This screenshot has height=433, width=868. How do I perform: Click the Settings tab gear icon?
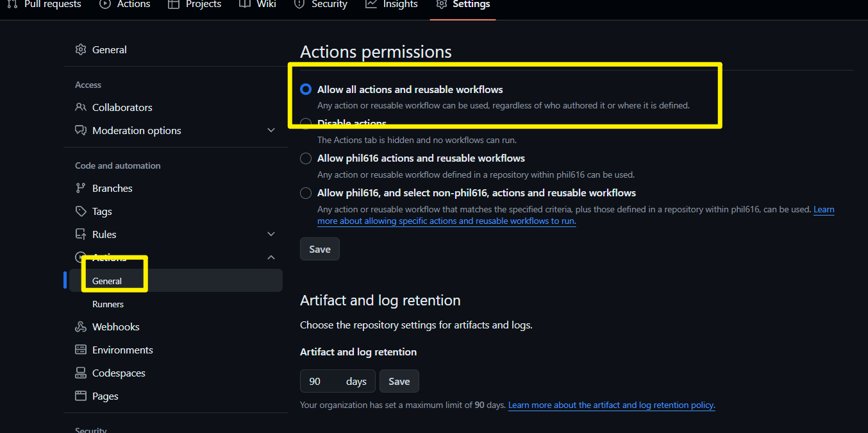point(441,4)
